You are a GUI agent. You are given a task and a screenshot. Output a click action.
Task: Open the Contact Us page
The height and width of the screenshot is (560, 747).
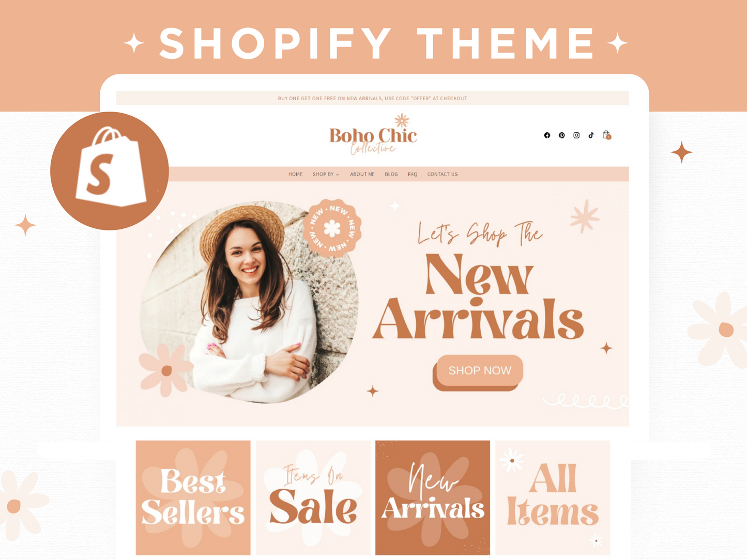(443, 174)
